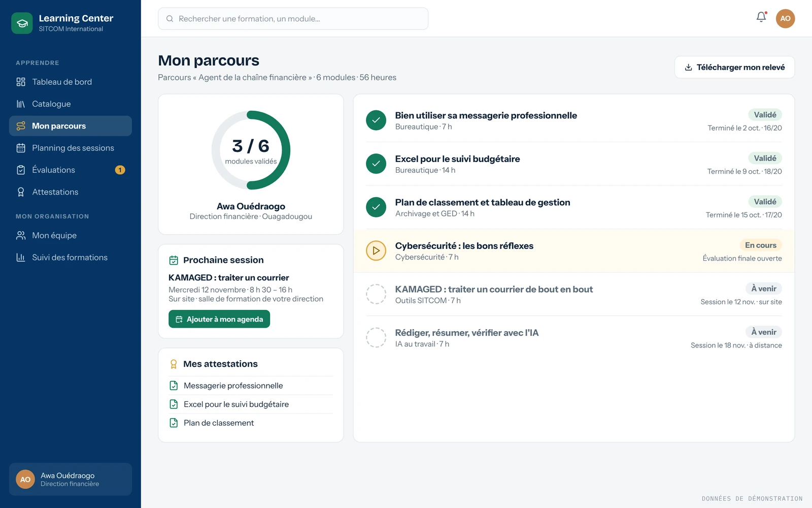Open Tableau de bord in the sidebar
Viewport: 812px width, 508px height.
tap(71, 82)
